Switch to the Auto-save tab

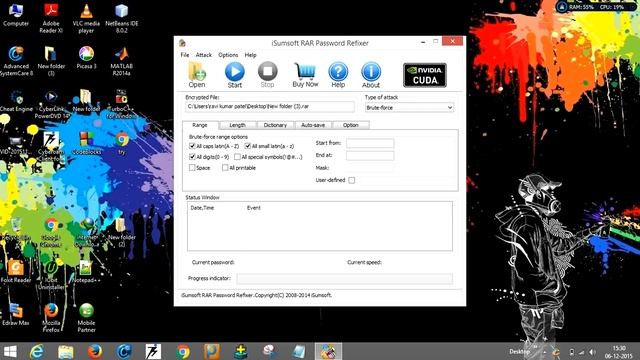(313, 125)
